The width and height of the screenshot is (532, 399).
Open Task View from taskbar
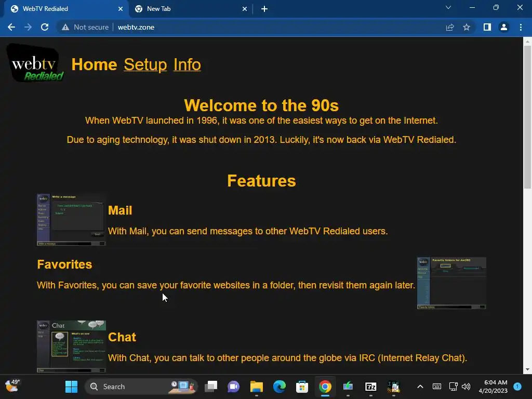click(211, 387)
